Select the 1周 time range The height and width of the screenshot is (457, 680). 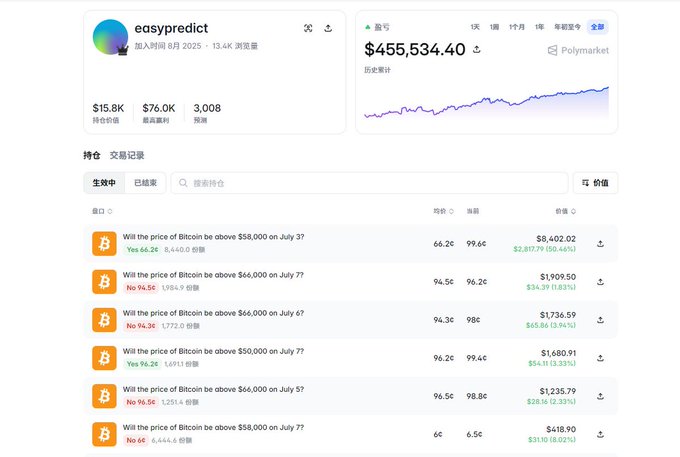[x=494, y=27]
